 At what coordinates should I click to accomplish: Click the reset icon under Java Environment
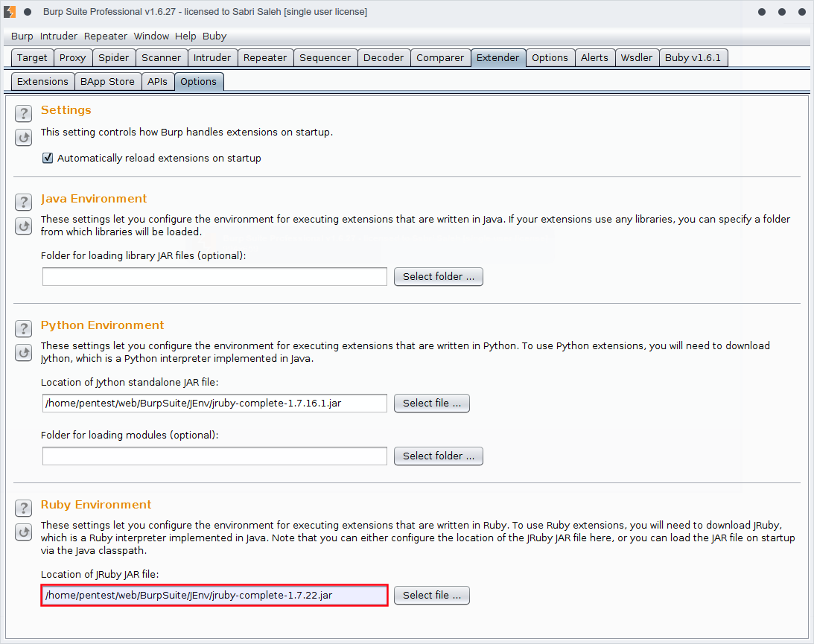click(24, 226)
